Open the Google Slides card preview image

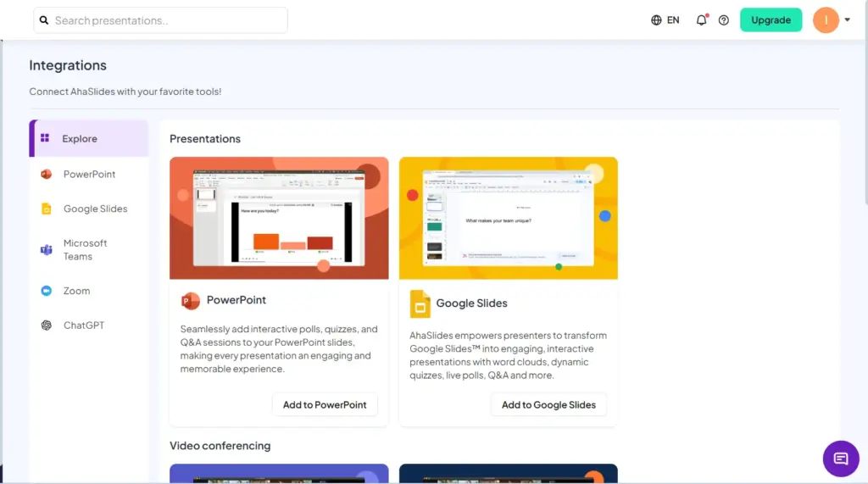point(509,218)
